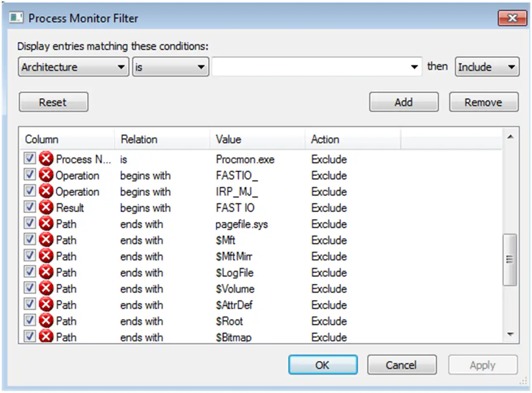
Task: Click red exclude icon on Procmon.exe row
Action: (x=46, y=159)
